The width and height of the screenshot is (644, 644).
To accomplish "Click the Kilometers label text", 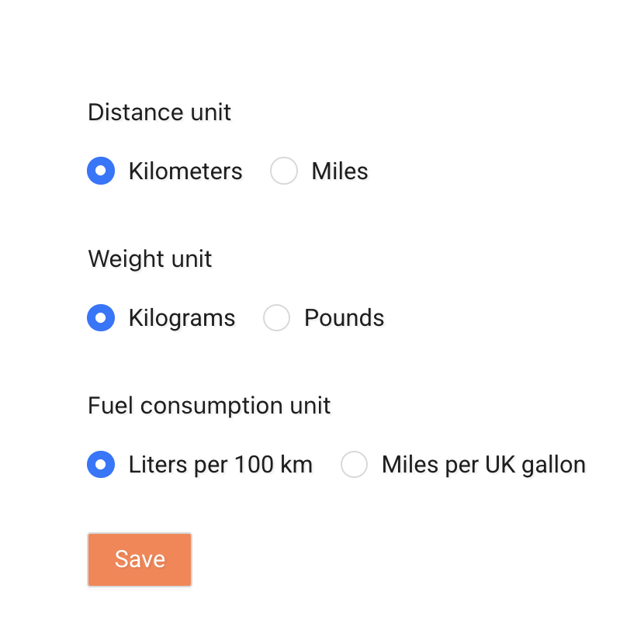I will (x=185, y=171).
